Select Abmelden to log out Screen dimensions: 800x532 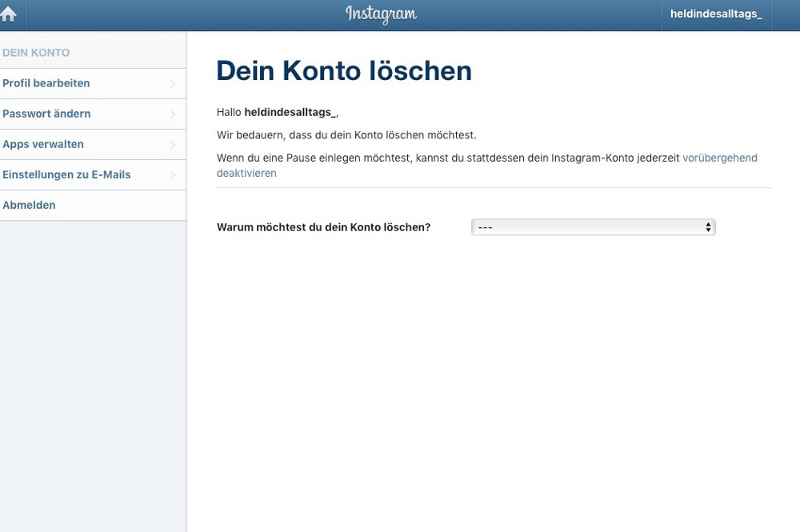coord(93,206)
